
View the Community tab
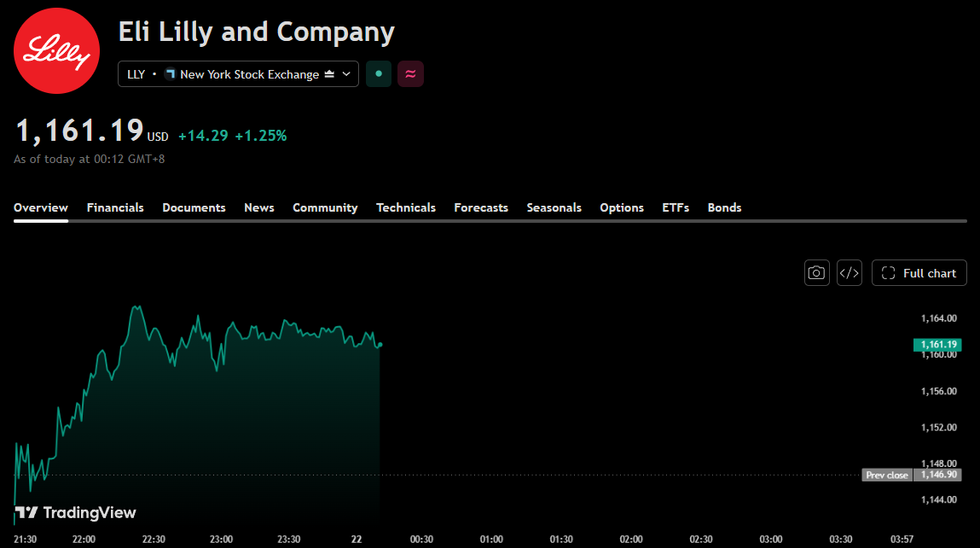pos(325,207)
